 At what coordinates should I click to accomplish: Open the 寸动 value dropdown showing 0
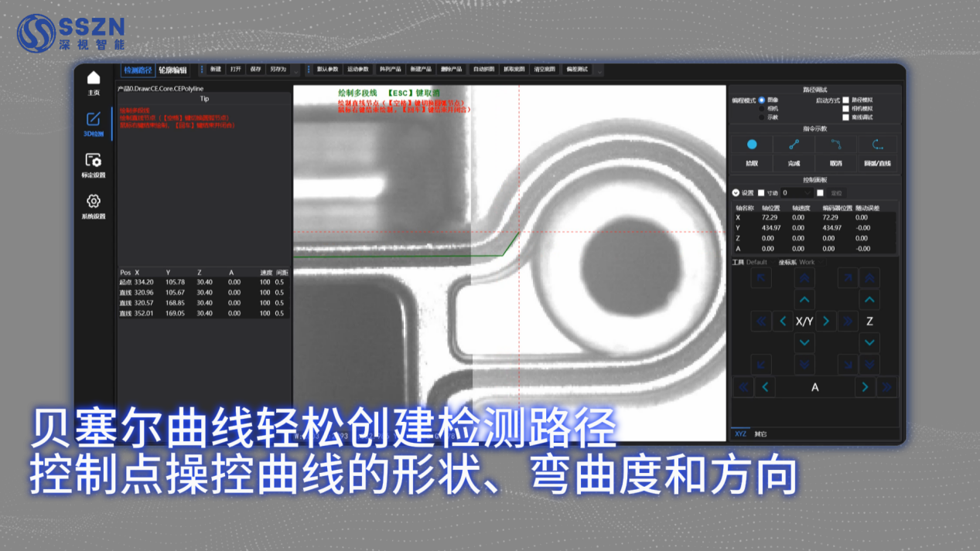point(797,193)
